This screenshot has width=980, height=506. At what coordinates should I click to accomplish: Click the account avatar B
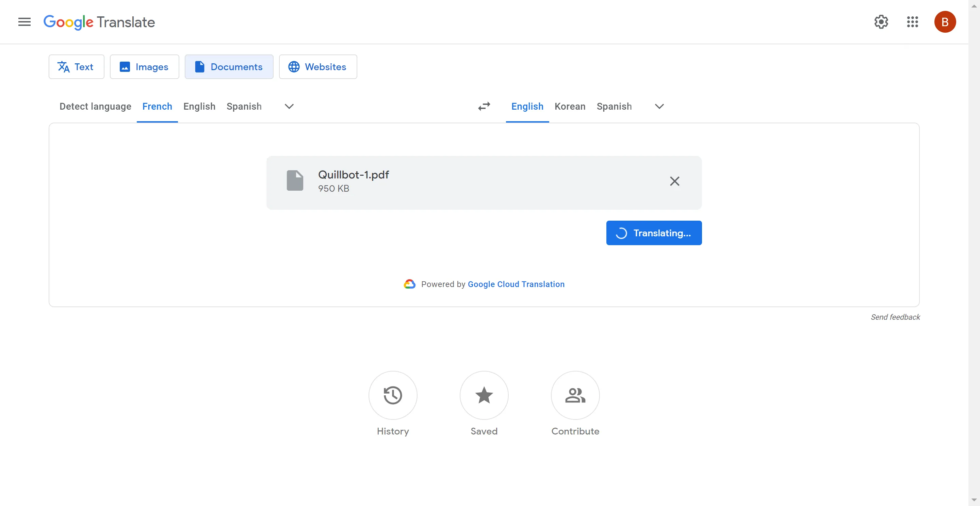tap(945, 22)
